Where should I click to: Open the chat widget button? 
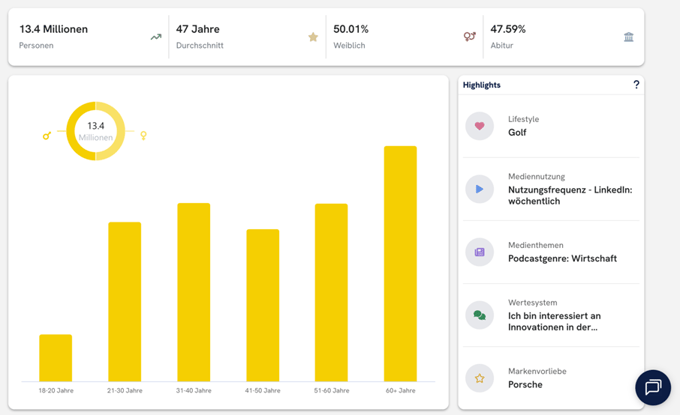tap(653, 387)
